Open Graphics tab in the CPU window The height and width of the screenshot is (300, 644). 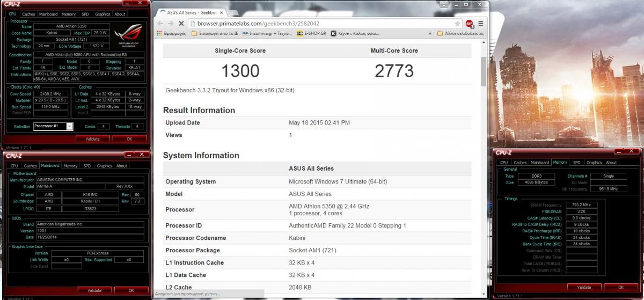coord(103,14)
